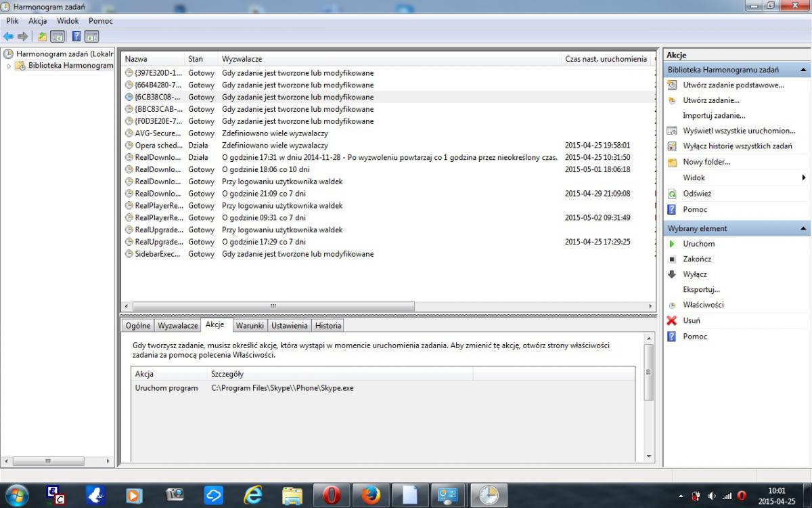Select the {F0D3E20E-7... task row

388,121
